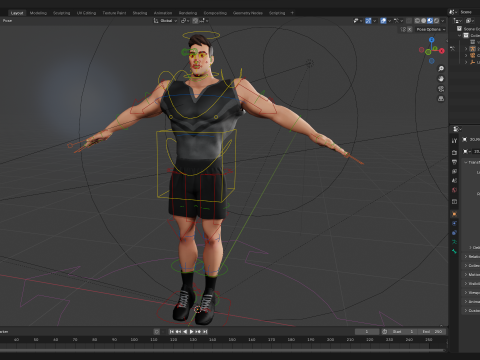
Task: Toggle viewport overlays
Action: click(383, 21)
